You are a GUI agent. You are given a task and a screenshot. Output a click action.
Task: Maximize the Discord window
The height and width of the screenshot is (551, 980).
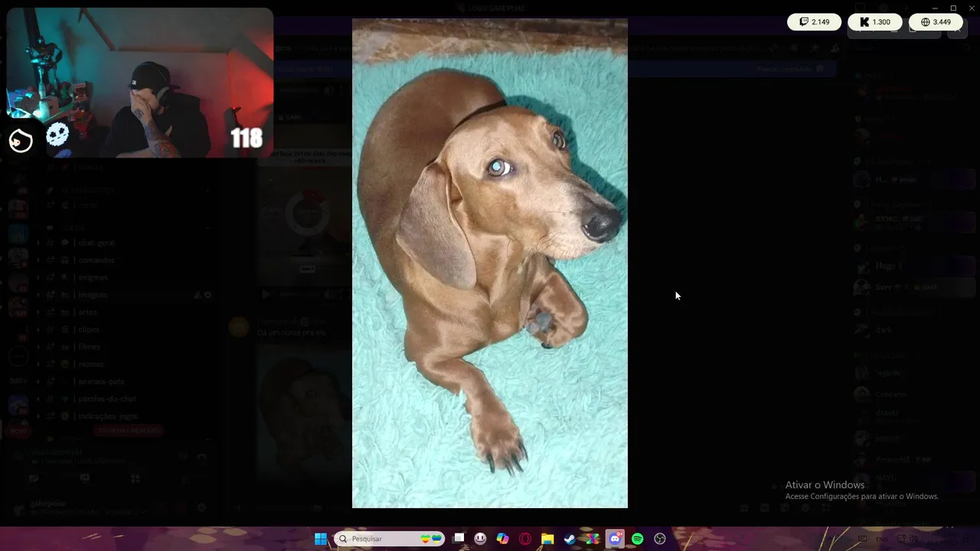coord(953,8)
